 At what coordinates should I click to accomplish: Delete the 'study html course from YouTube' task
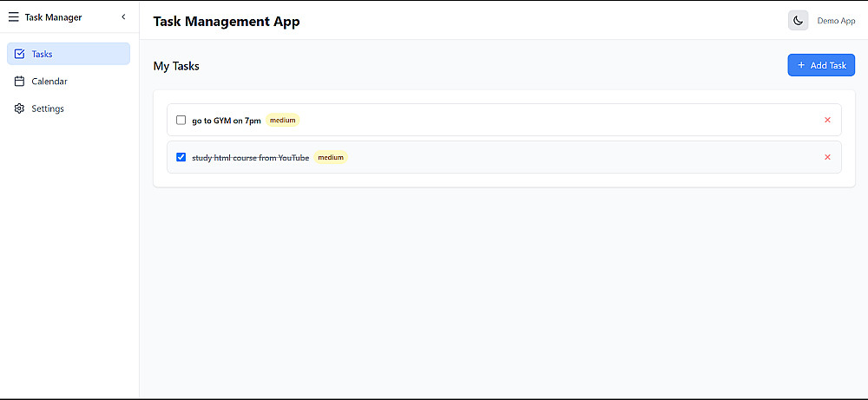pos(827,157)
